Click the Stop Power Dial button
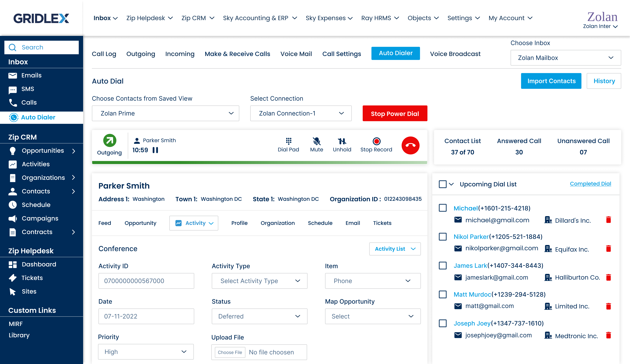The height and width of the screenshot is (364, 630). (395, 114)
